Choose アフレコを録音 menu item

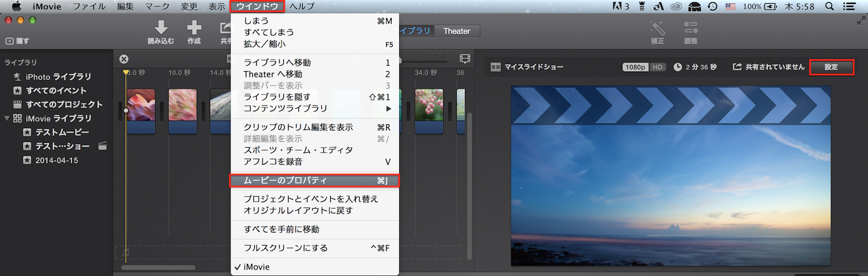pyautogui.click(x=315, y=161)
